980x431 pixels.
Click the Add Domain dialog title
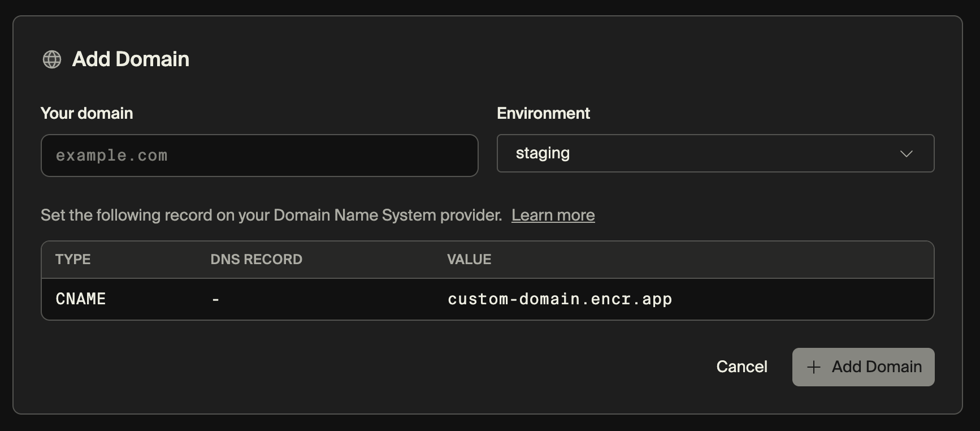131,59
